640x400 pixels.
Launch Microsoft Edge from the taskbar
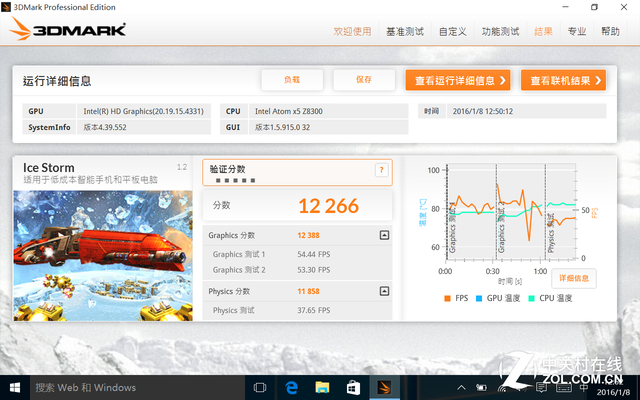[x=291, y=387]
